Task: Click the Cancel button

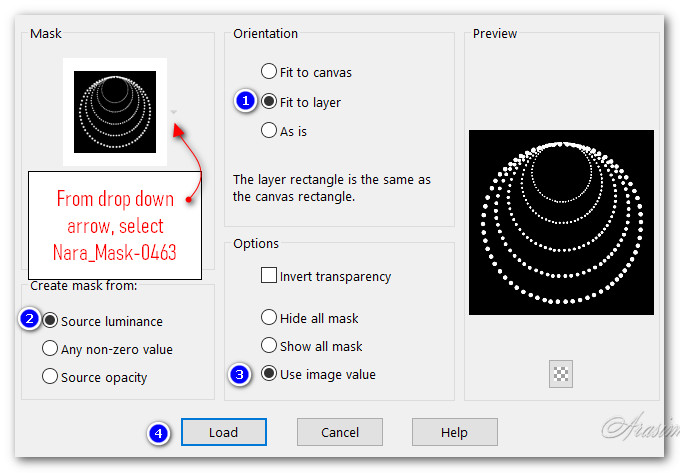Action: pos(340,432)
